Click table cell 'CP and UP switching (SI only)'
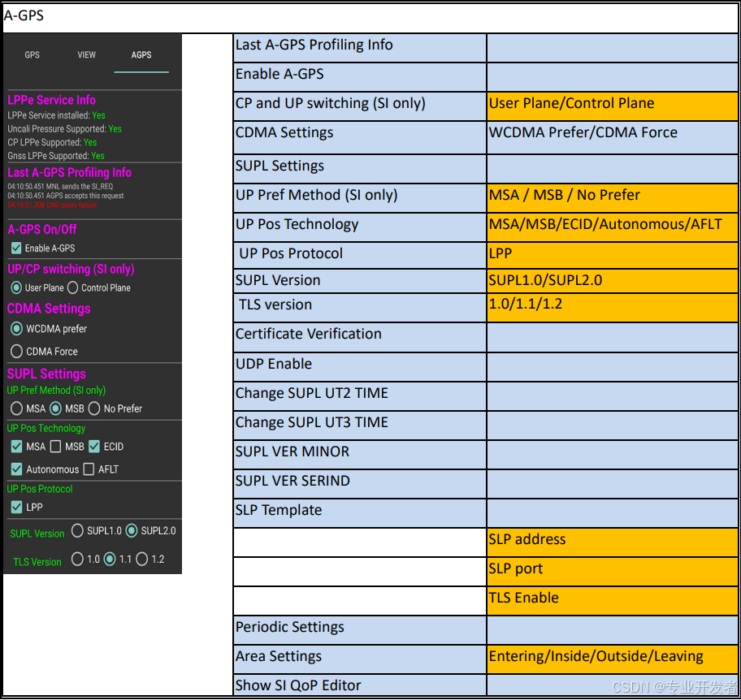741x700 pixels. [x=360, y=106]
